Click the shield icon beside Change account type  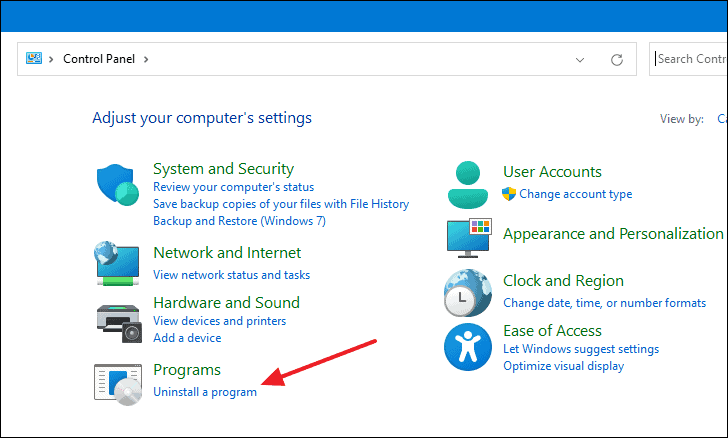pos(509,194)
